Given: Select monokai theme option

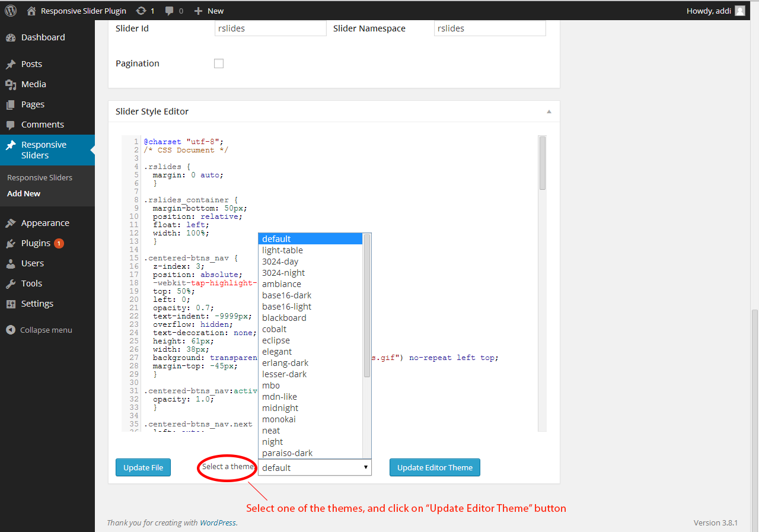Looking at the screenshot, I should point(310,419).
